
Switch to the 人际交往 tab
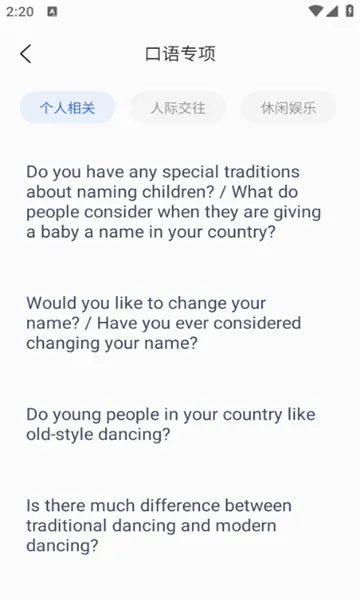point(178,108)
